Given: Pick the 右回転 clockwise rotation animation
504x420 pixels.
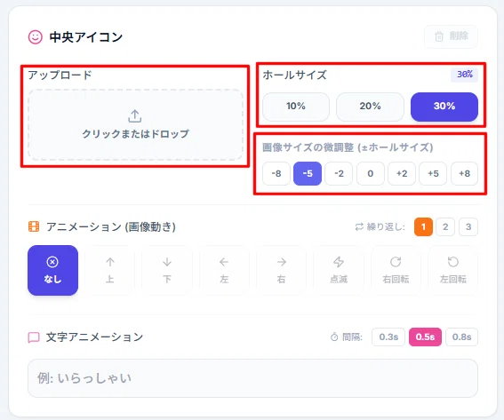Looking at the screenshot, I should (x=396, y=270).
